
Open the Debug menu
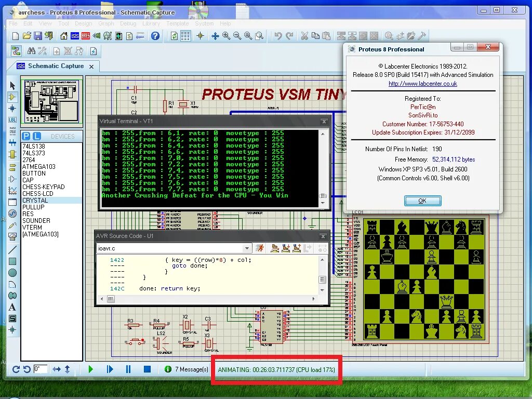coord(128,23)
